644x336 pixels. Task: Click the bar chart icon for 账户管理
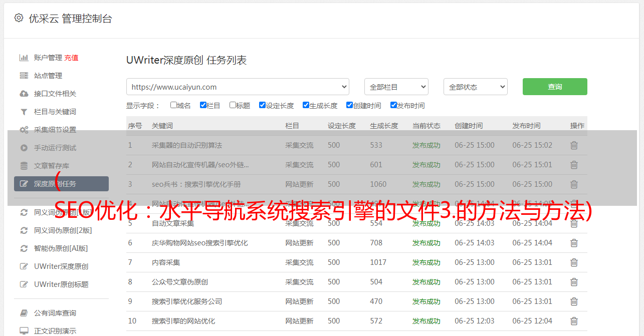(24, 58)
